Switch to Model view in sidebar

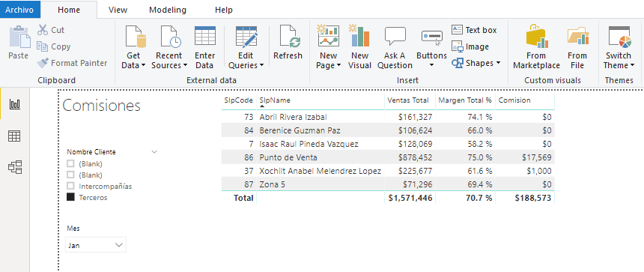15,167
